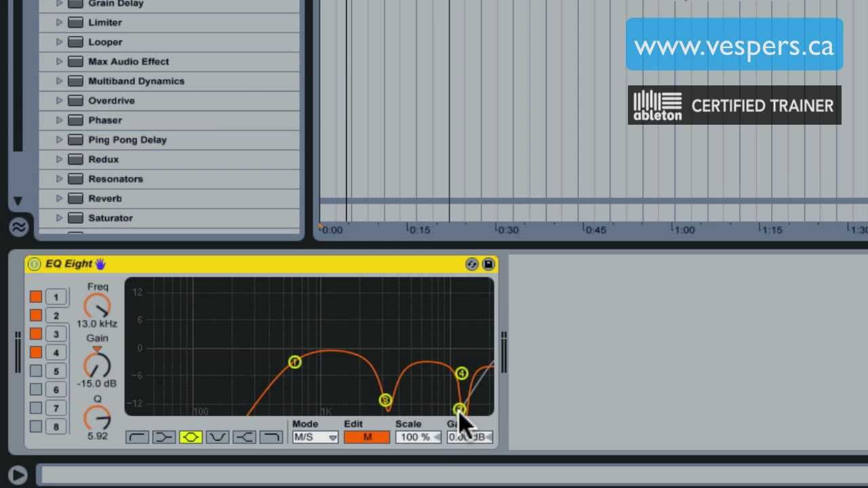Click the 1:00 timeline marker
This screenshot has width=868, height=488.
coord(684,230)
